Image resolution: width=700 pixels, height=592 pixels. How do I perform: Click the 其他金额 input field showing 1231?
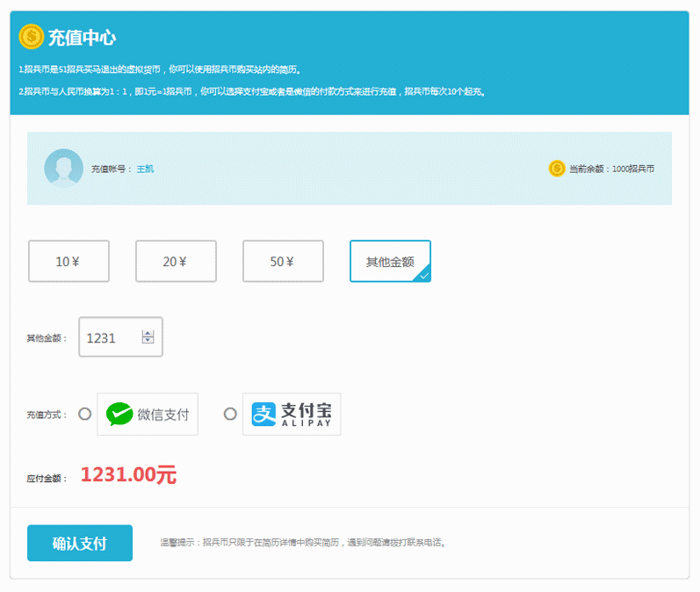coord(120,337)
